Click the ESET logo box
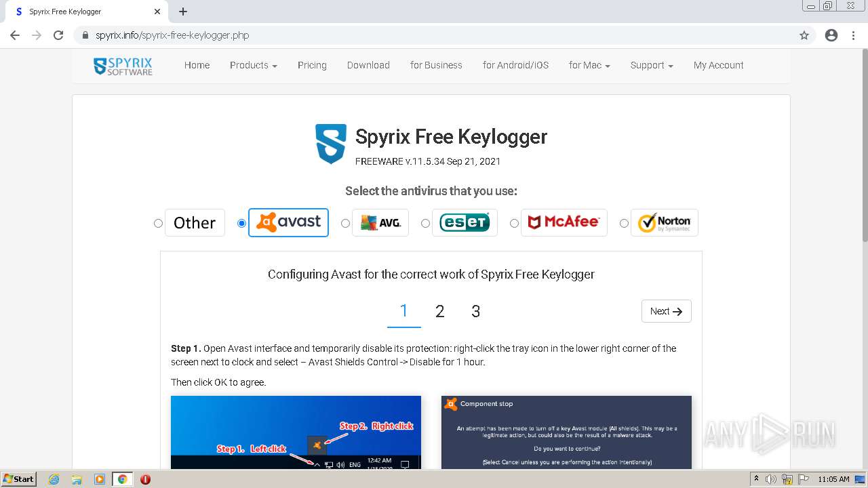Viewport: 868px width, 488px height. tap(465, 222)
